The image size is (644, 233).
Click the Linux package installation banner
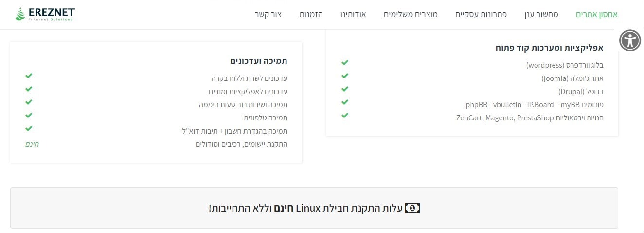coord(314,208)
